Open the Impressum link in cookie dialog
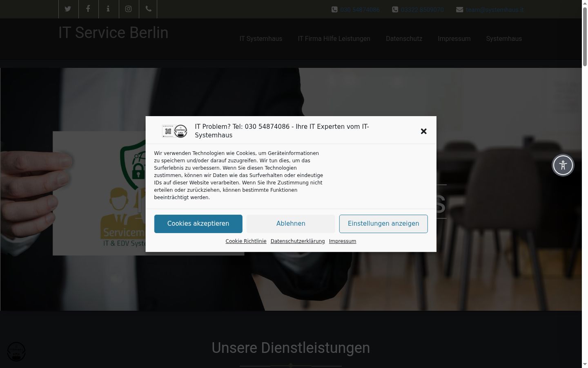 coord(343,241)
